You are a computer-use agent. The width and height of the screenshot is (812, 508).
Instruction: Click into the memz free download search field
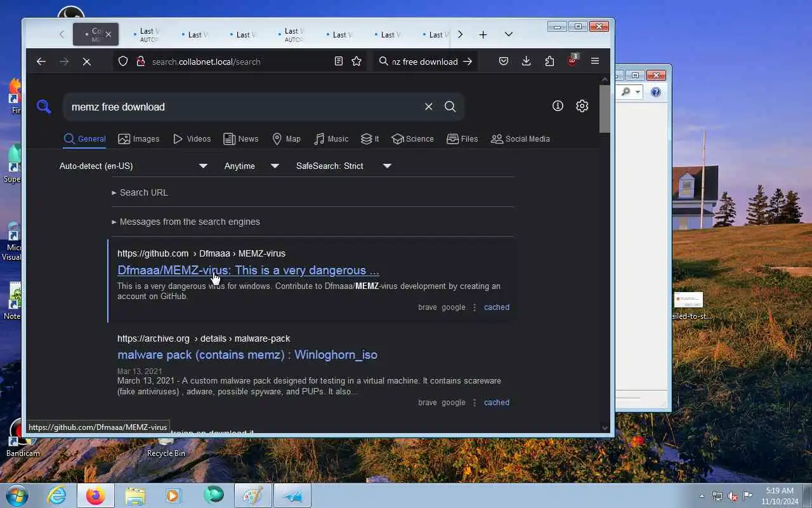[244, 107]
